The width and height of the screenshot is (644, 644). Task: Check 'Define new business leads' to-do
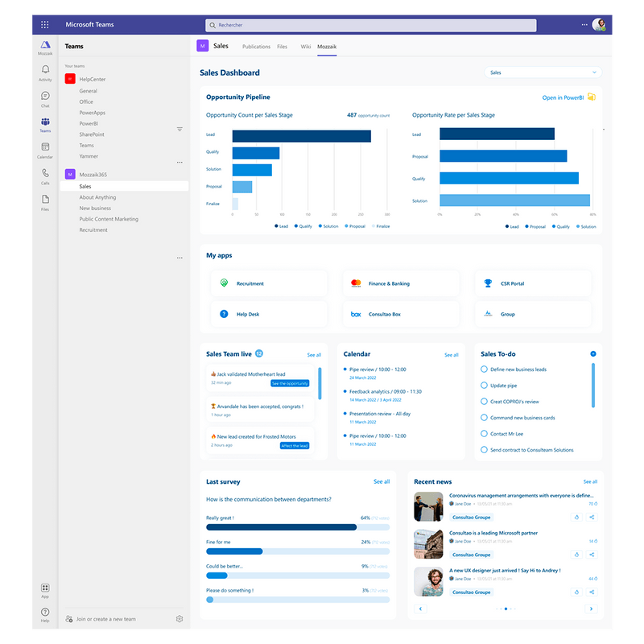tap(484, 369)
